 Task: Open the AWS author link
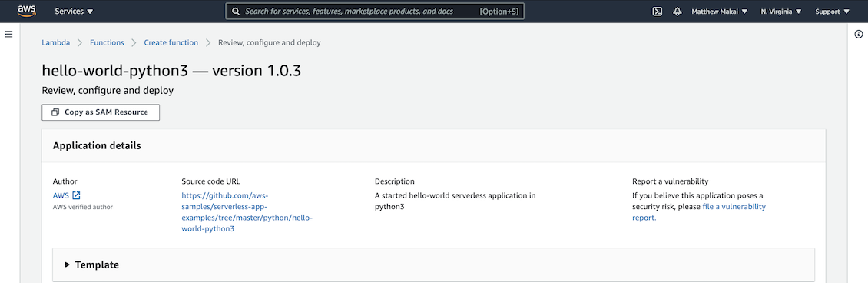tap(61, 195)
